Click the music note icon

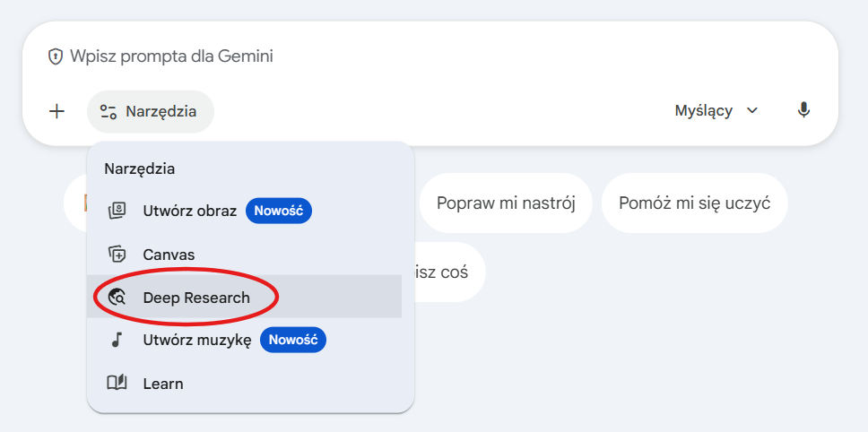click(x=117, y=340)
